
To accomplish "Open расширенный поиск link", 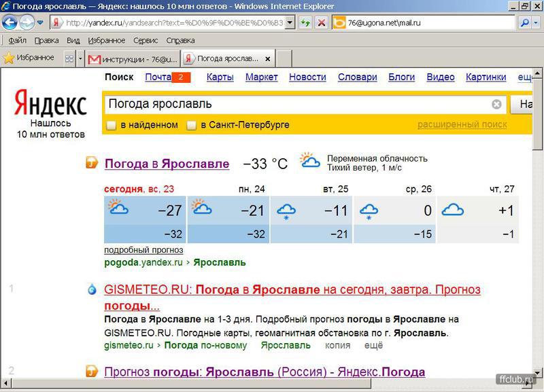I will 462,124.
